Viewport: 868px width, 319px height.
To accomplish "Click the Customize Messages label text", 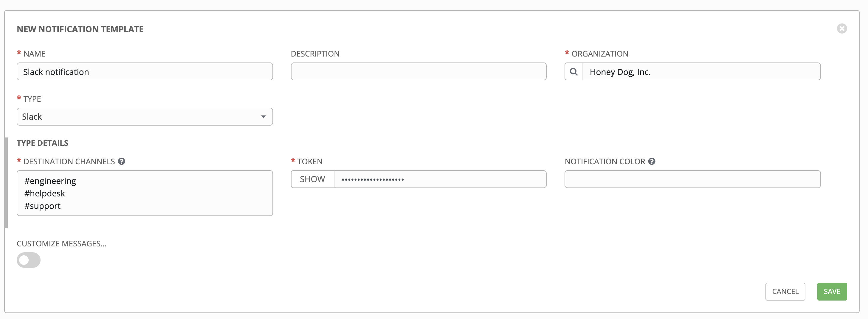I will (62, 244).
